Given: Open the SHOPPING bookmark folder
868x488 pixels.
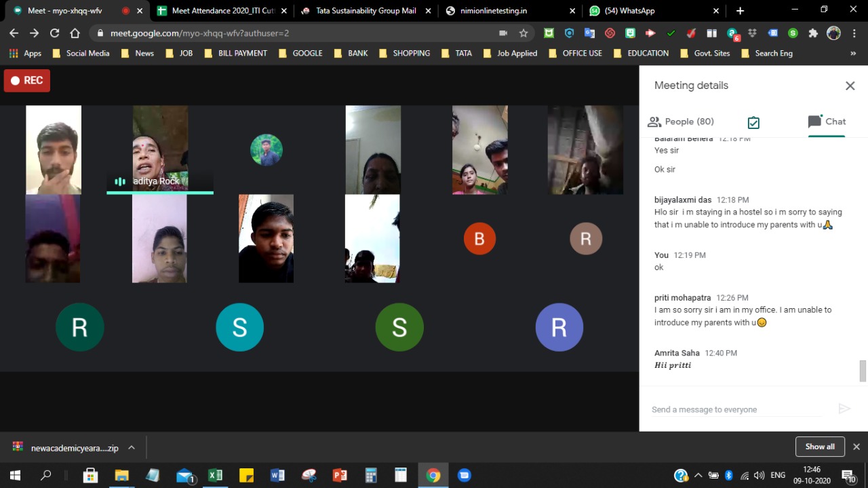Looking at the screenshot, I should point(404,53).
